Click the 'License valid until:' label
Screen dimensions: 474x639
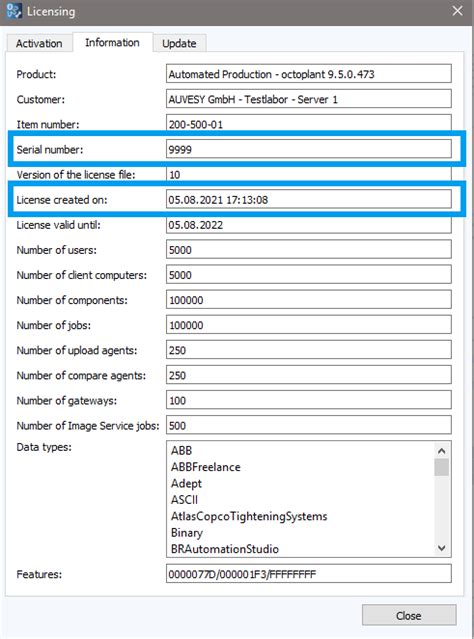click(x=58, y=225)
